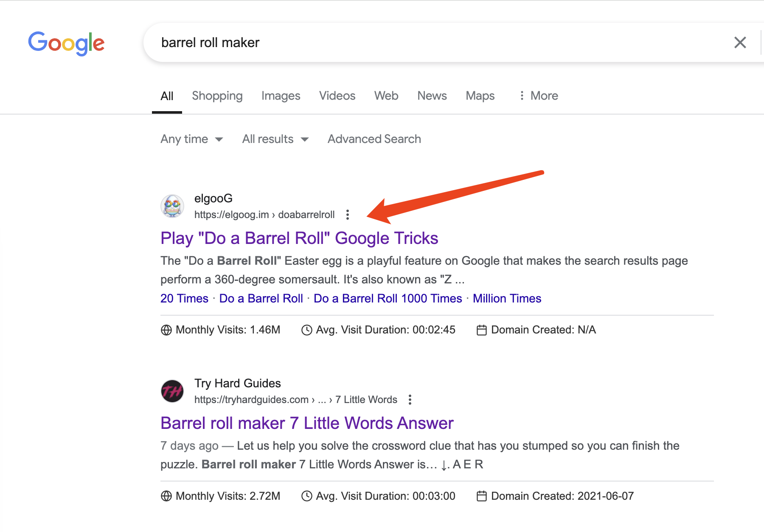
Task: Switch to the Web tab
Action: (x=386, y=96)
